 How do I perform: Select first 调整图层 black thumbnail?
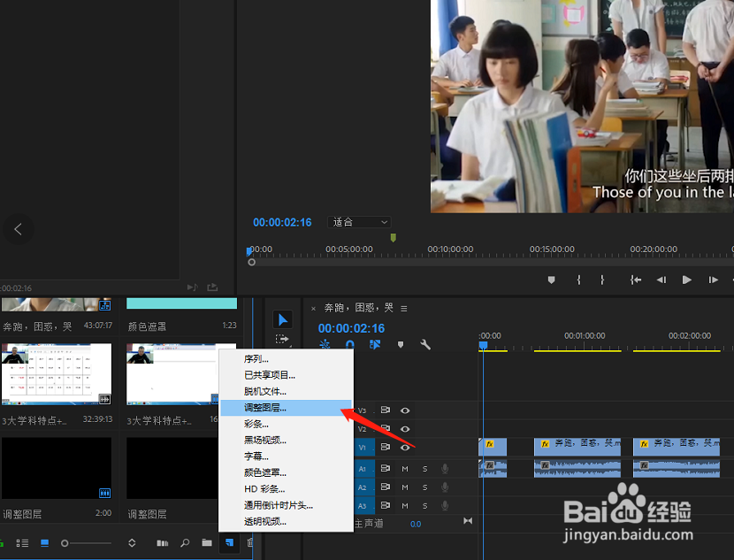tap(57, 468)
